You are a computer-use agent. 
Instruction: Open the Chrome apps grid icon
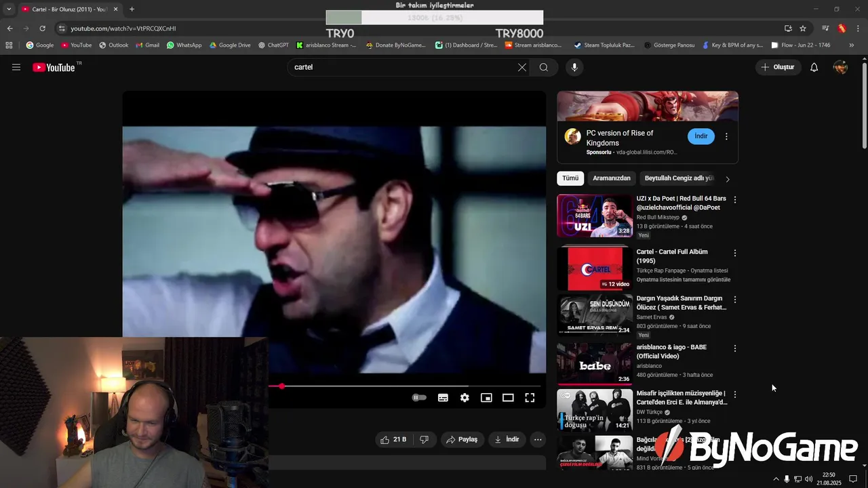tap(9, 45)
